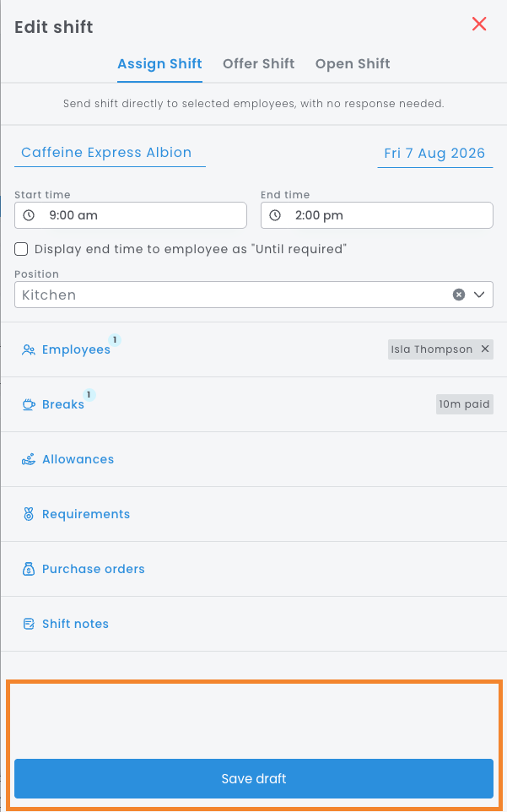Click the clock icon in Start time
This screenshot has height=812, width=507.
[x=29, y=215]
